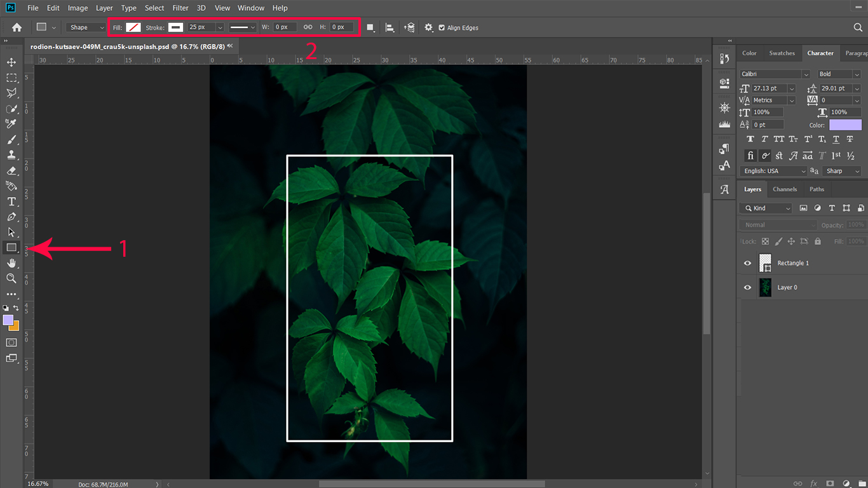
Task: Open path alignment options
Action: 390,28
